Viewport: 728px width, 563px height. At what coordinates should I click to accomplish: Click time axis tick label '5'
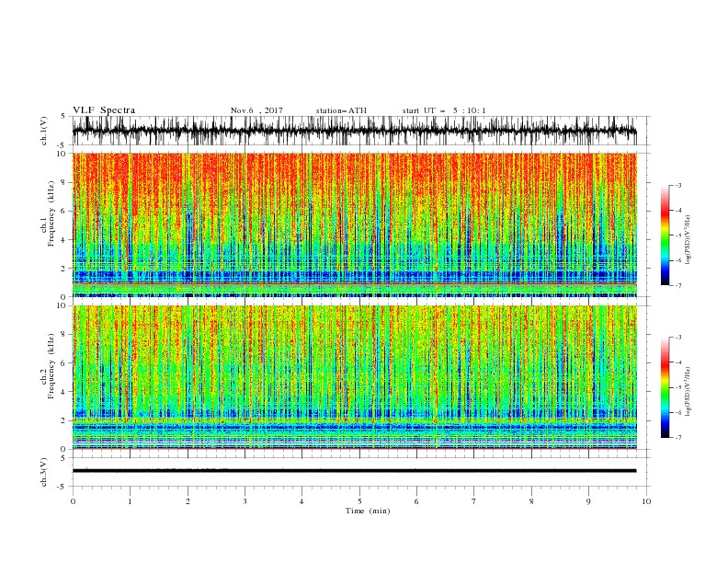(359, 501)
